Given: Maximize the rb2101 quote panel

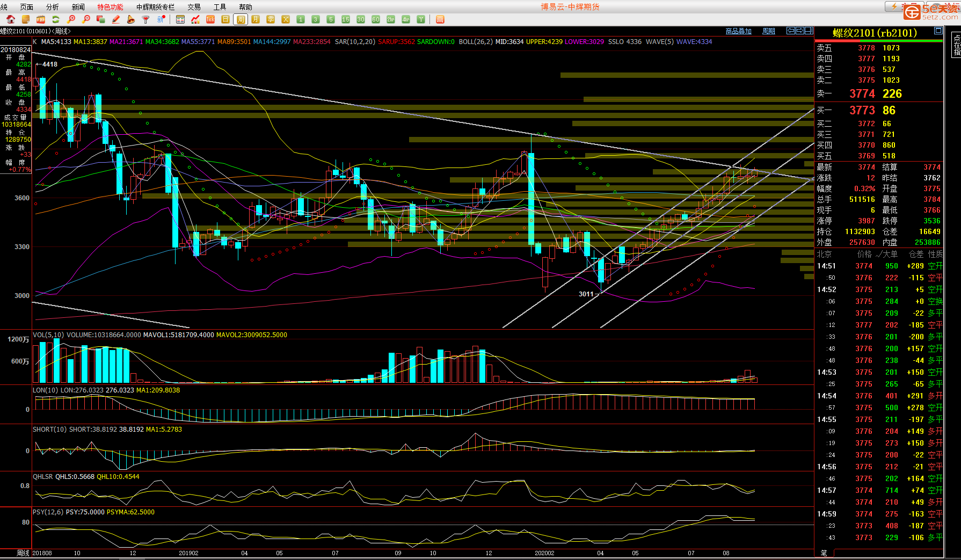Looking at the screenshot, I should (x=938, y=31).
